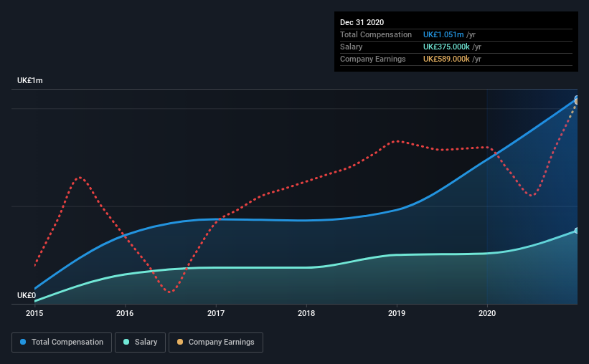Click the UK£375.000k salary value
589x364 pixels.
tap(446, 47)
